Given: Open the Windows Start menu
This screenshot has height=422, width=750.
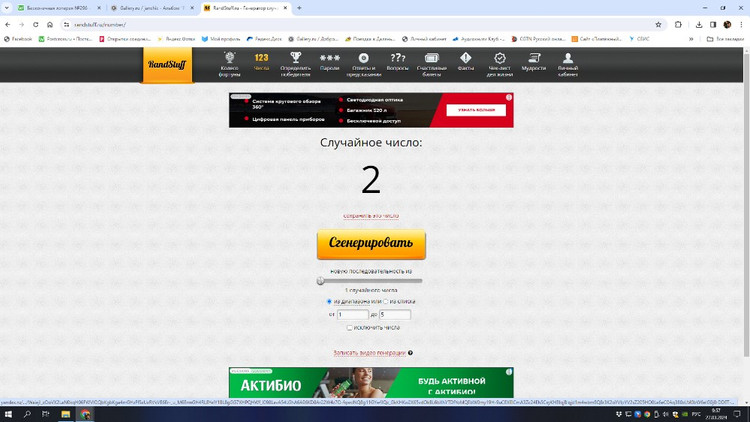Looking at the screenshot, I should point(8,414).
